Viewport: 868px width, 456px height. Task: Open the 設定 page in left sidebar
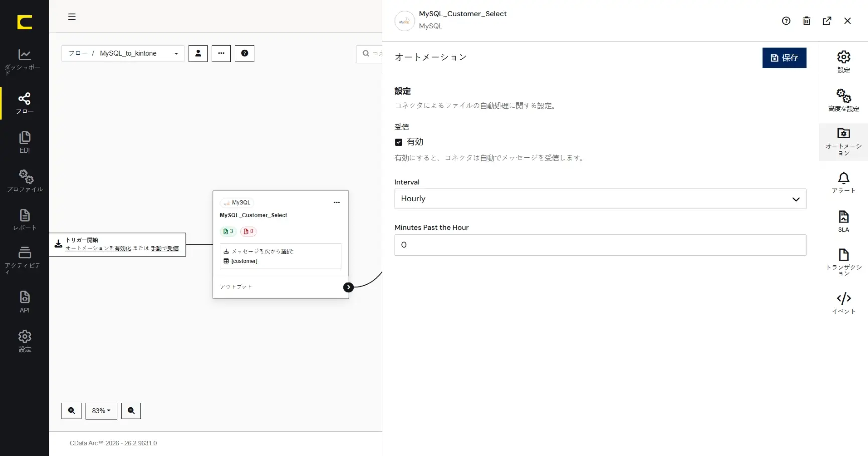point(24,341)
